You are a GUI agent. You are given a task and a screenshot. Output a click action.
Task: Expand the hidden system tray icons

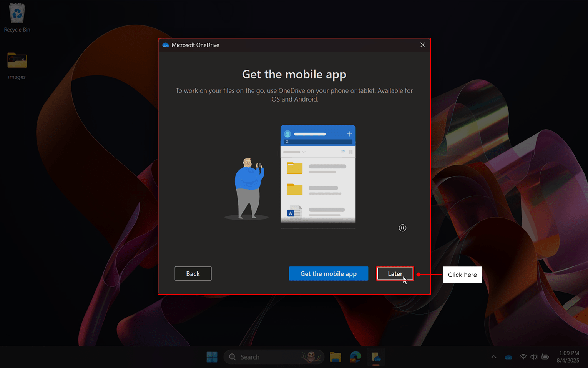click(x=494, y=357)
